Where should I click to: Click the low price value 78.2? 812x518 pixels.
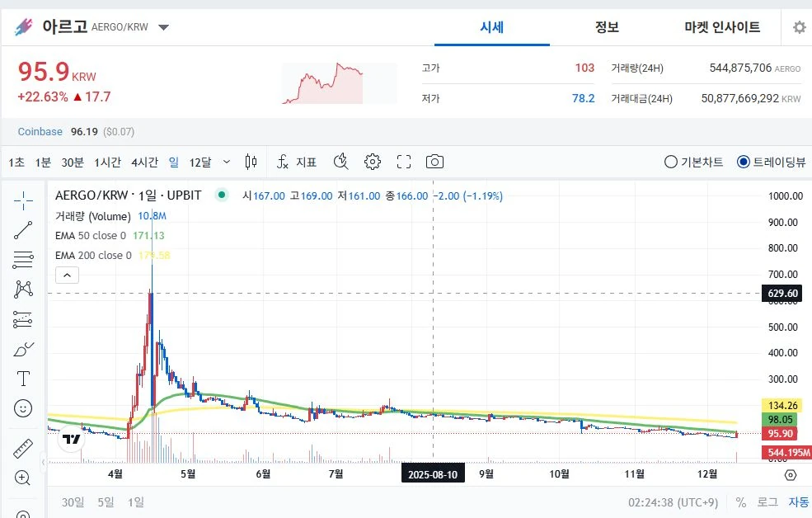click(x=583, y=98)
